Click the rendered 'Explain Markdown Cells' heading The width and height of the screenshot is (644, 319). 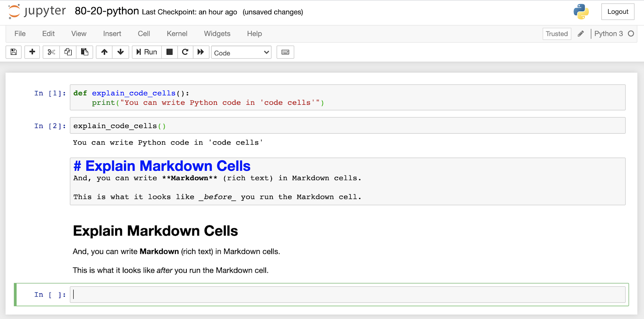(155, 231)
